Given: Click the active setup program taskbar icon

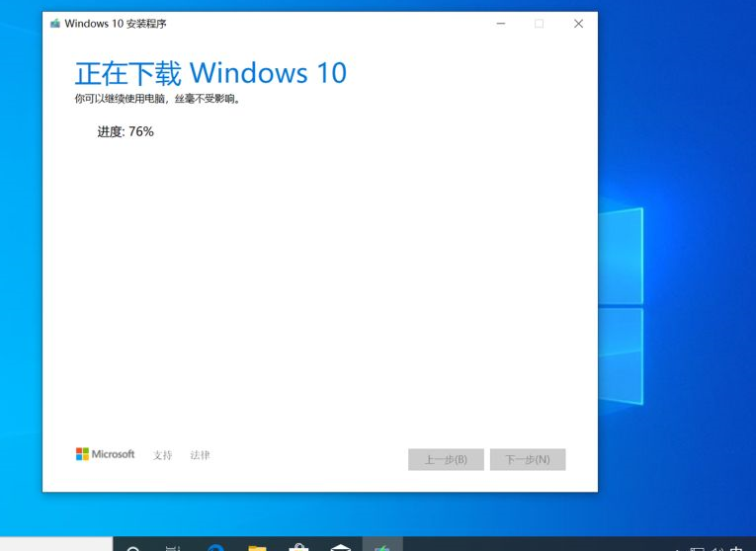Looking at the screenshot, I should coord(382,546).
